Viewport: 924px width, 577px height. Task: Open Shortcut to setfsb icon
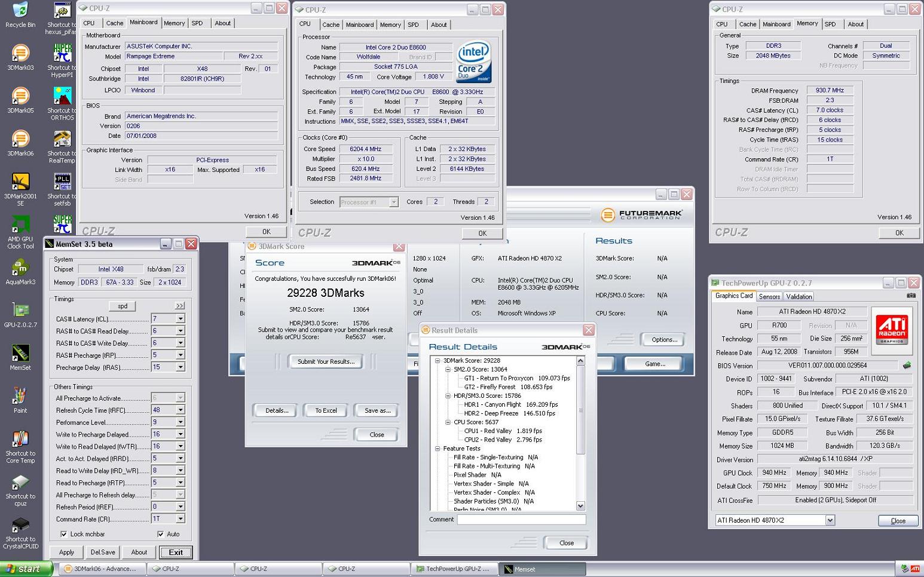(62, 190)
